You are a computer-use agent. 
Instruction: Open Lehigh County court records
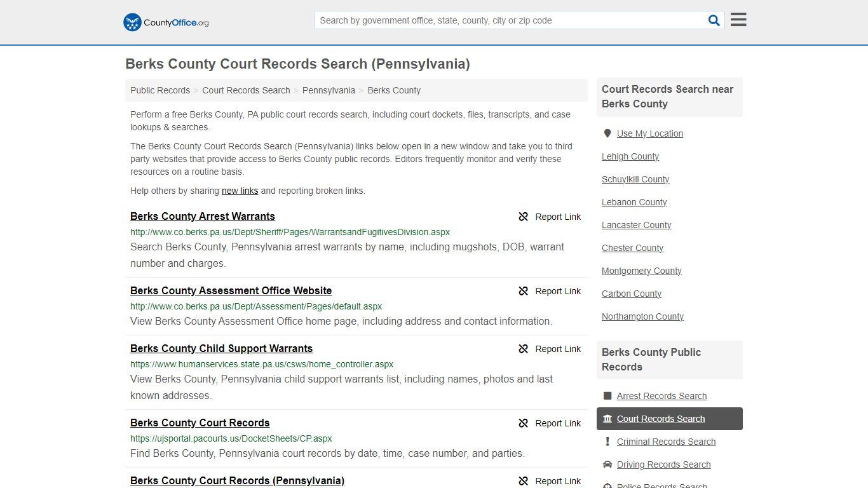(630, 156)
